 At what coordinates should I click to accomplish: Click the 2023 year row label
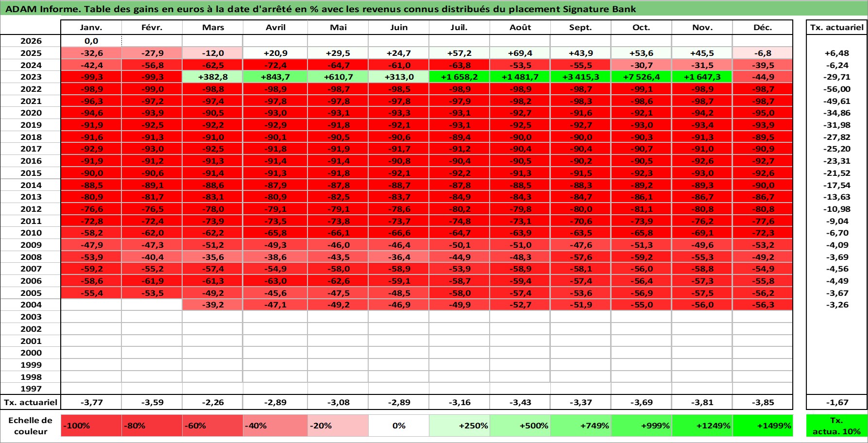tap(31, 77)
